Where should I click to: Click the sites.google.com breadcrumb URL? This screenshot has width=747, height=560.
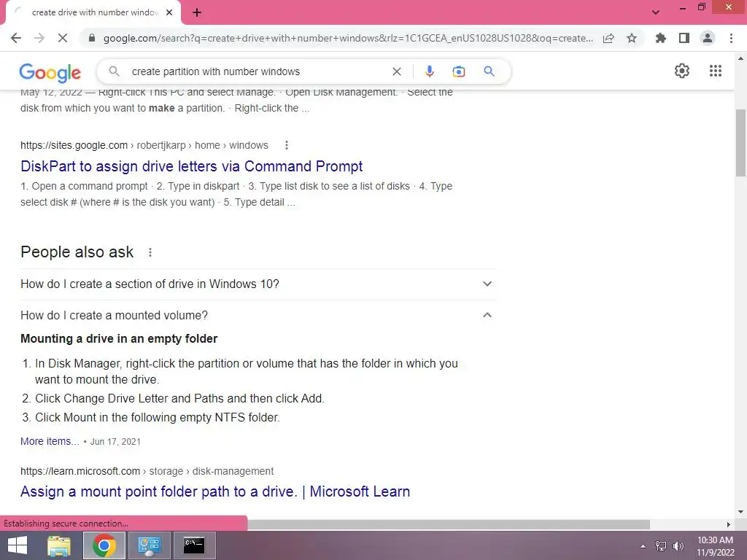(144, 145)
